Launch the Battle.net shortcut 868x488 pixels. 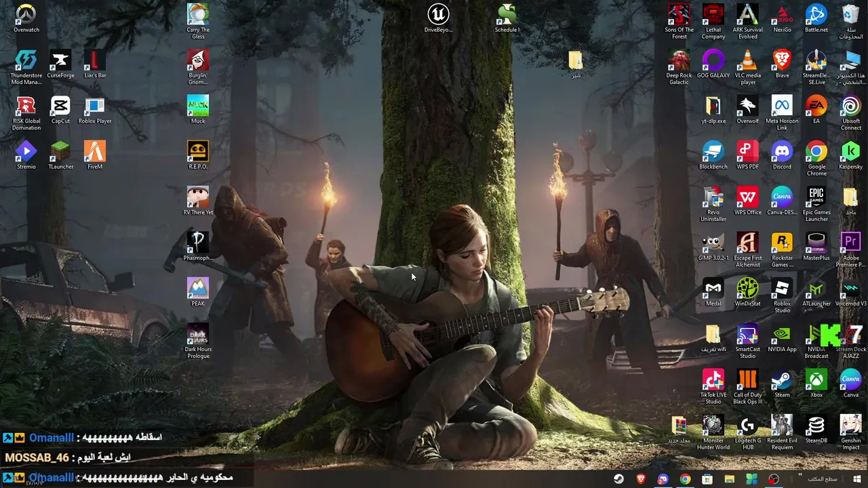816,18
